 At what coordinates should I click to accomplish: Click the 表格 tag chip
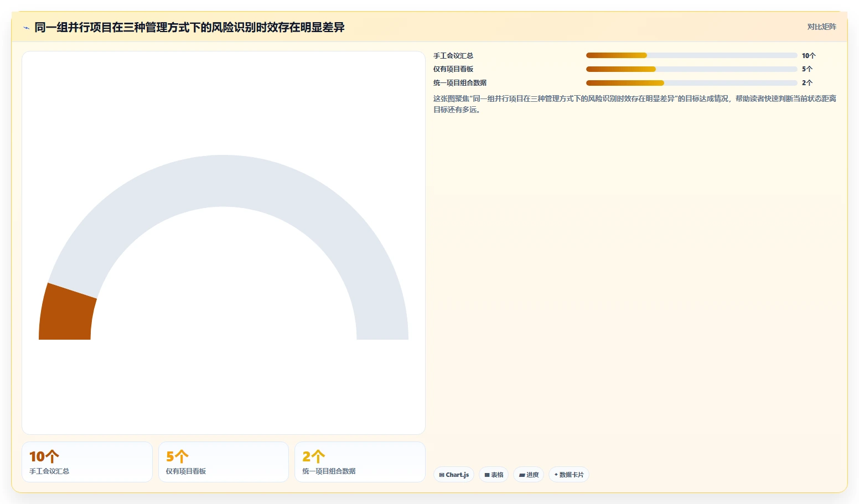tap(494, 475)
